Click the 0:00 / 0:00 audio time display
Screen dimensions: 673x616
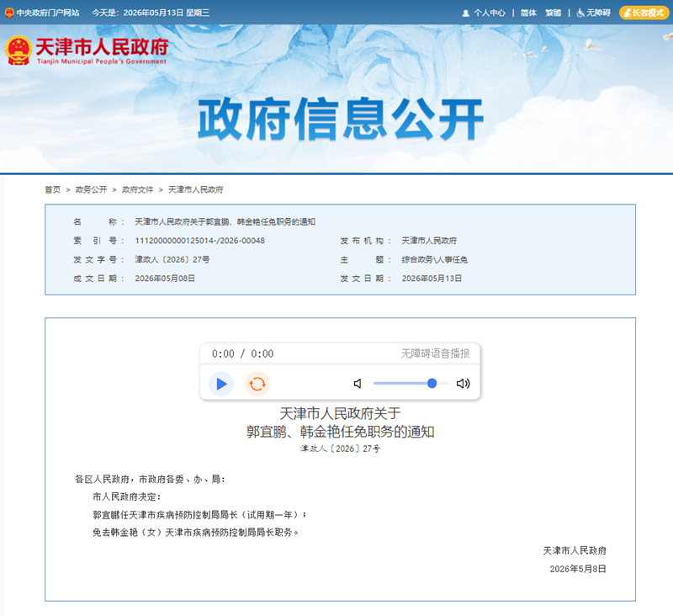[242, 353]
